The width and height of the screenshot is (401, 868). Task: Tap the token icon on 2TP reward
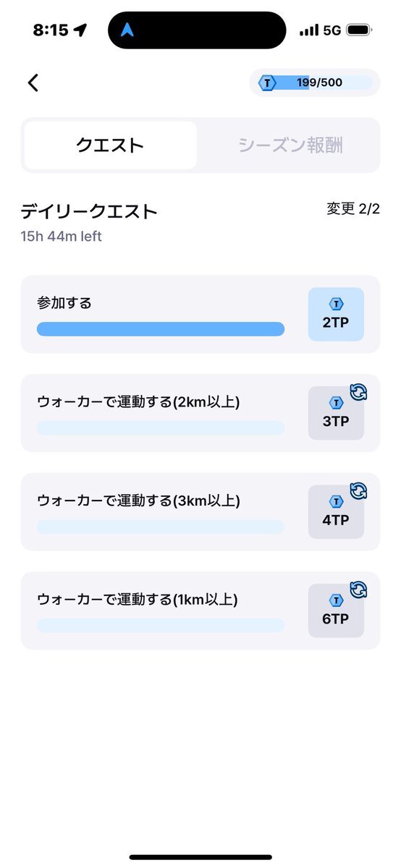(x=336, y=305)
